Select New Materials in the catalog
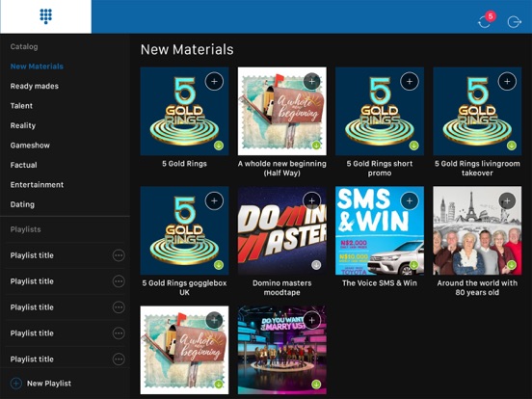The width and height of the screenshot is (532, 399). (37, 66)
